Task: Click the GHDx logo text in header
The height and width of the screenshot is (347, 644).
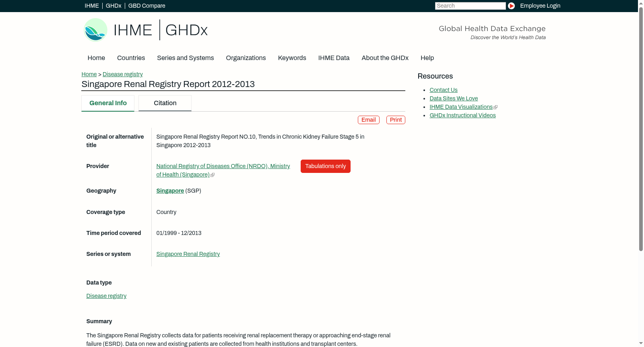Action: 186,30
